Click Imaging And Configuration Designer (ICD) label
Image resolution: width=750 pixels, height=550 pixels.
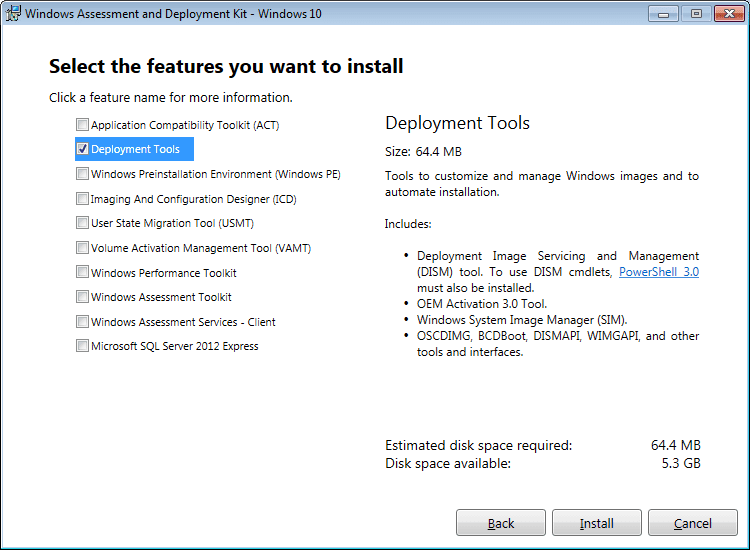(194, 199)
